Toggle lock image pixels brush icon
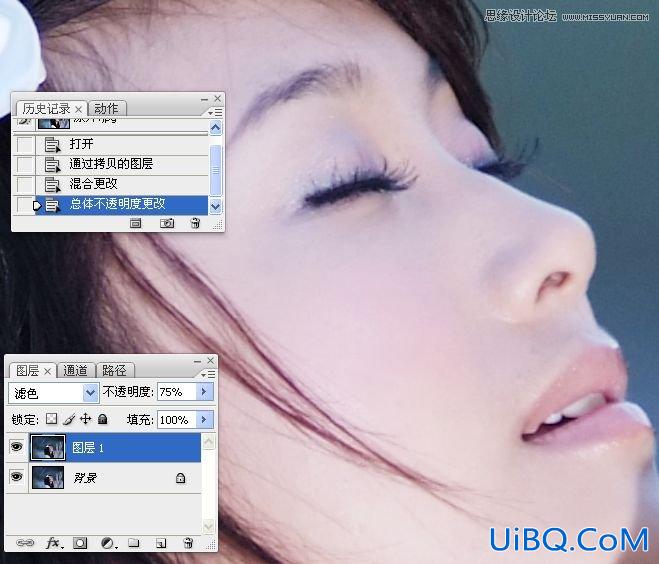The height and width of the screenshot is (564, 659). 69,419
